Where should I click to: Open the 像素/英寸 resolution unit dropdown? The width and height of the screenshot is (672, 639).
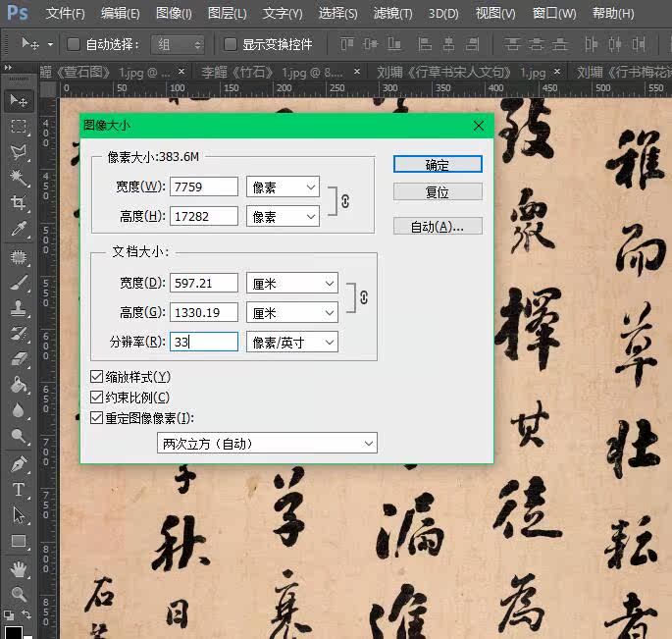click(x=292, y=342)
